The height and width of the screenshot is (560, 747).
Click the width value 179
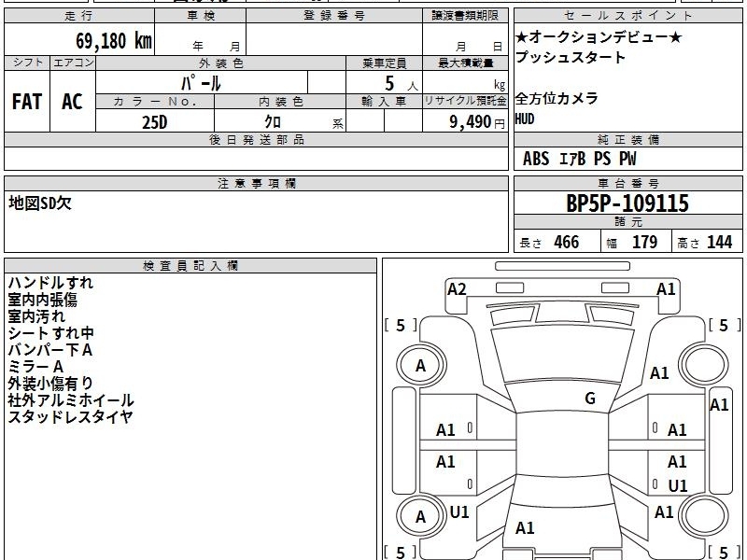[x=644, y=242]
